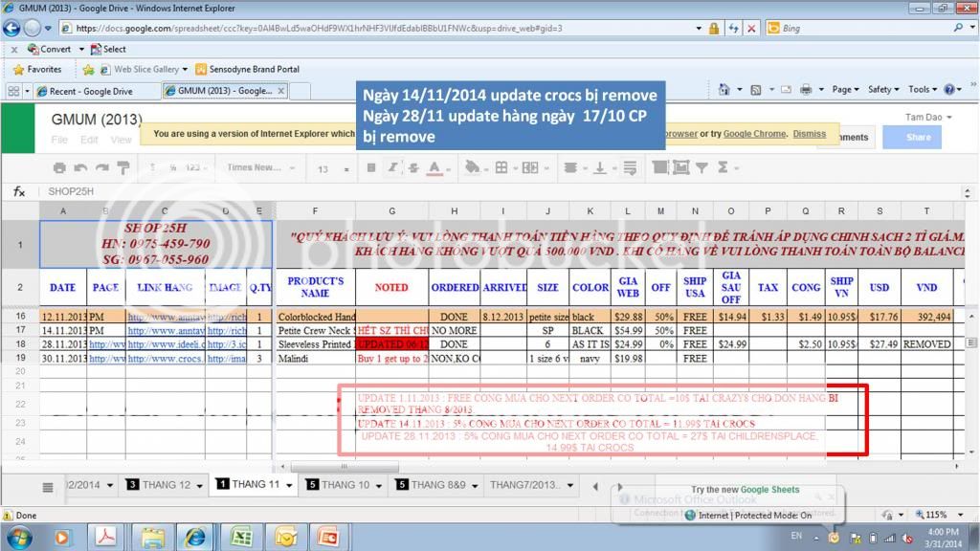Open the Times New font dropdown

coord(258,168)
